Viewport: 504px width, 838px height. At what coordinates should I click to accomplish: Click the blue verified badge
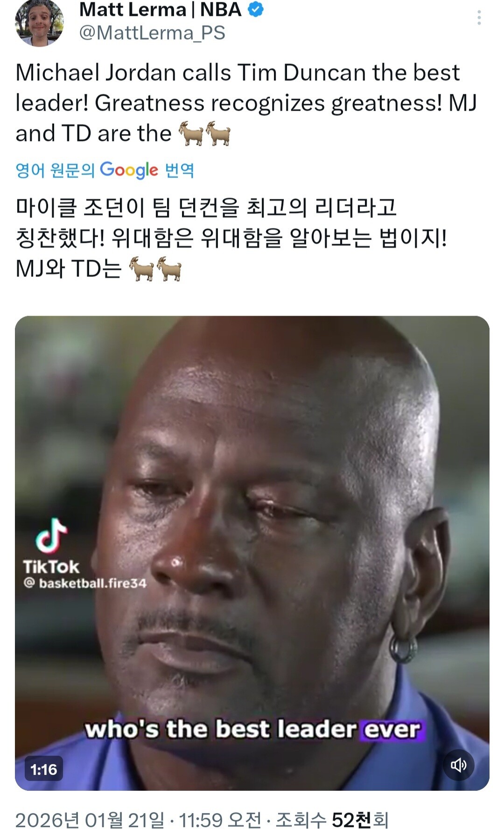point(255,9)
